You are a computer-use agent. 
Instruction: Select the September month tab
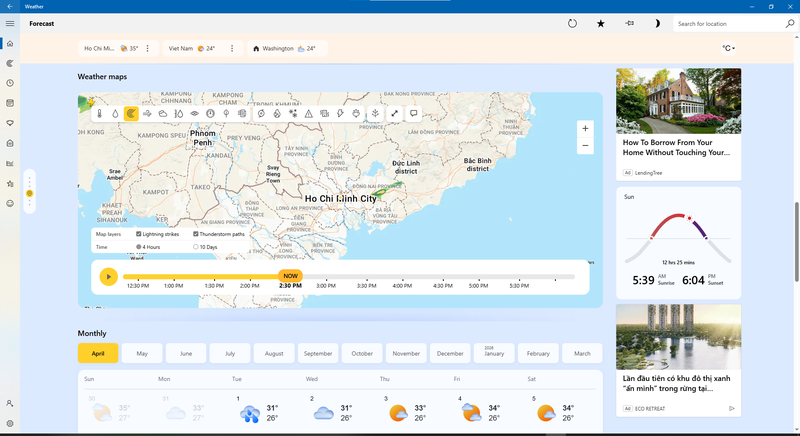pyautogui.click(x=318, y=353)
